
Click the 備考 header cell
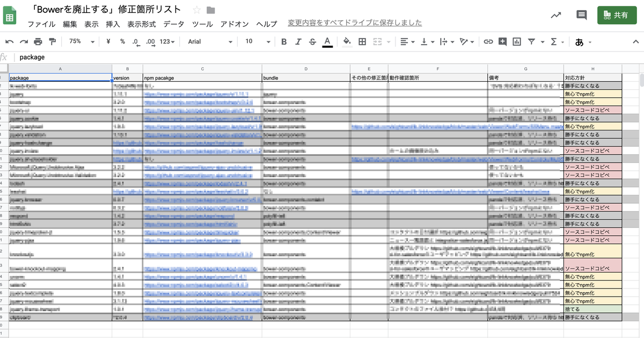pyautogui.click(x=525, y=78)
